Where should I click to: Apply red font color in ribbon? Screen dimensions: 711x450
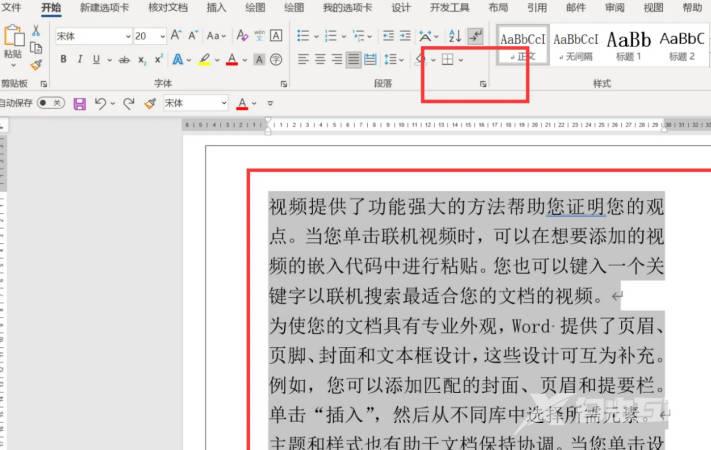point(232,59)
